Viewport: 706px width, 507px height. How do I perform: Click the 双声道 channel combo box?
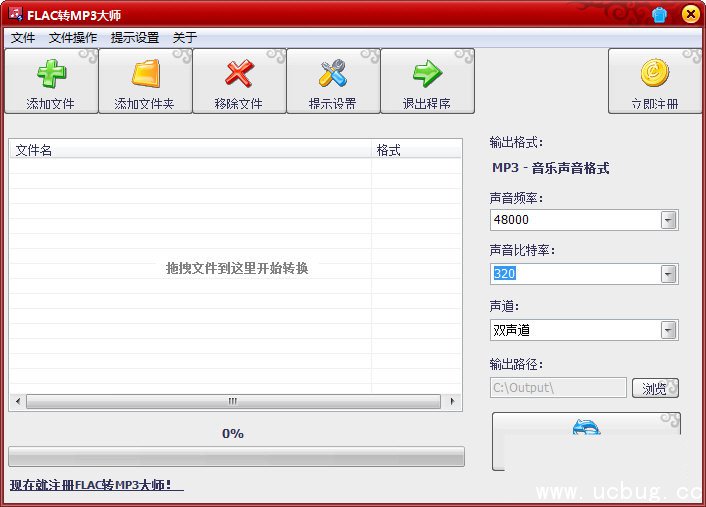[584, 330]
